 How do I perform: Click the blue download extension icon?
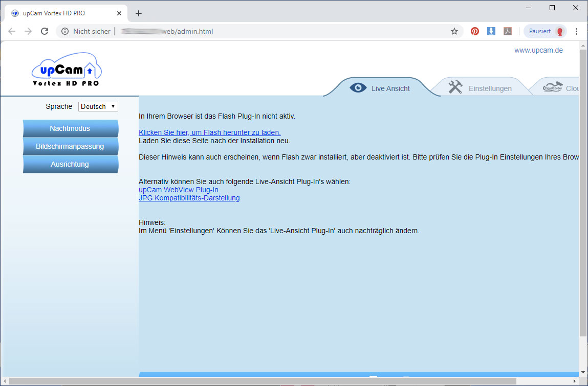pyautogui.click(x=491, y=32)
